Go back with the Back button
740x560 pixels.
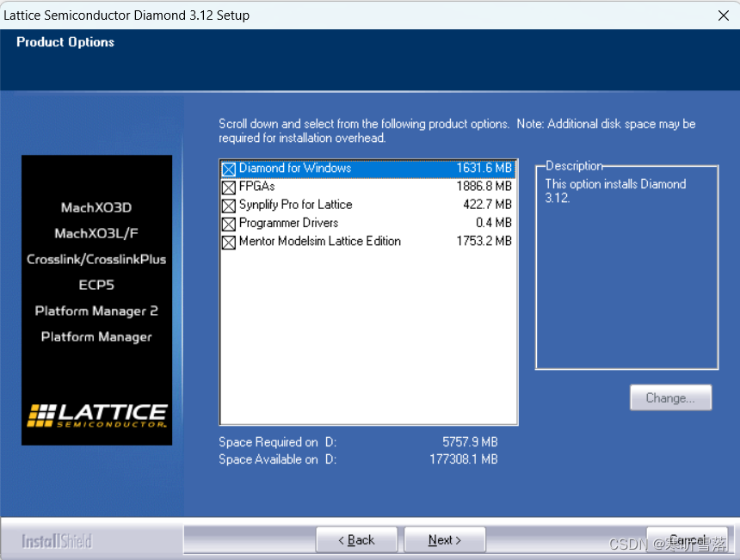tap(356, 539)
